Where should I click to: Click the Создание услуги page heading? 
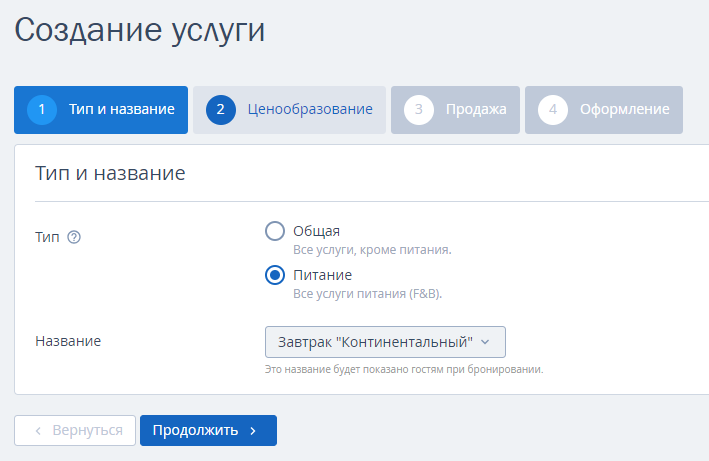(x=140, y=30)
